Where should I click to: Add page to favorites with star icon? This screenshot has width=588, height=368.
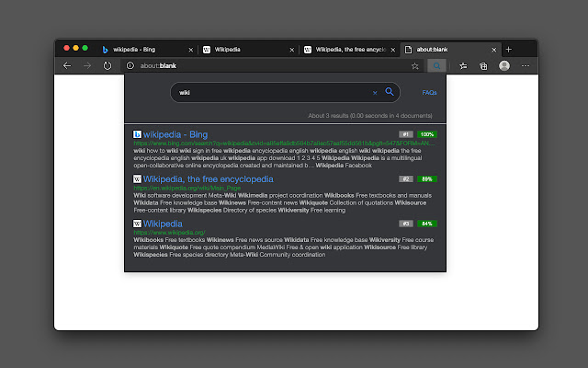coord(414,66)
